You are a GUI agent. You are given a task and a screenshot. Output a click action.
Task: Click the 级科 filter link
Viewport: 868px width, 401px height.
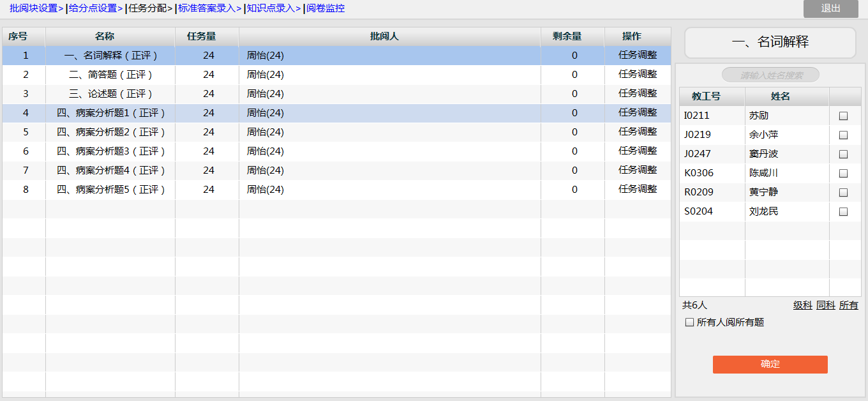(x=802, y=305)
